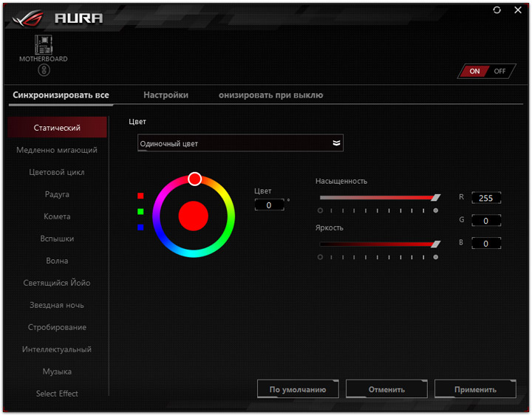
Task: Click the B value field
Action: click(486, 244)
